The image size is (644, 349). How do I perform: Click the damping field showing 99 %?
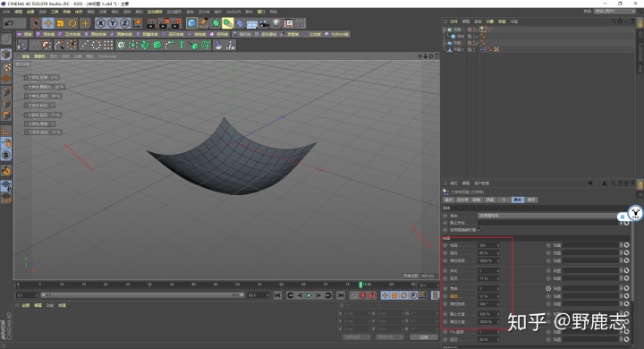[x=488, y=253]
